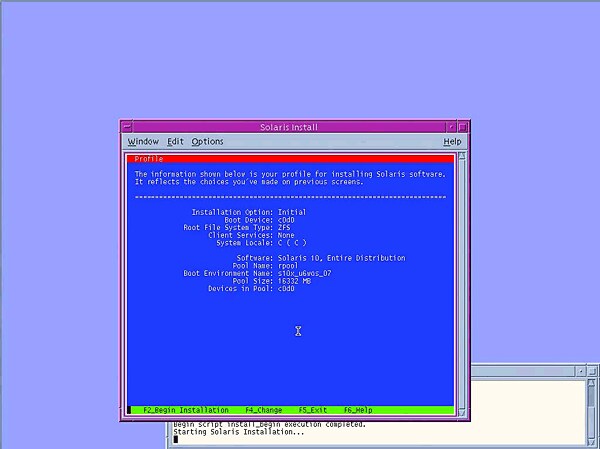
Task: Click scroll up arrow in console window
Action: point(591,383)
